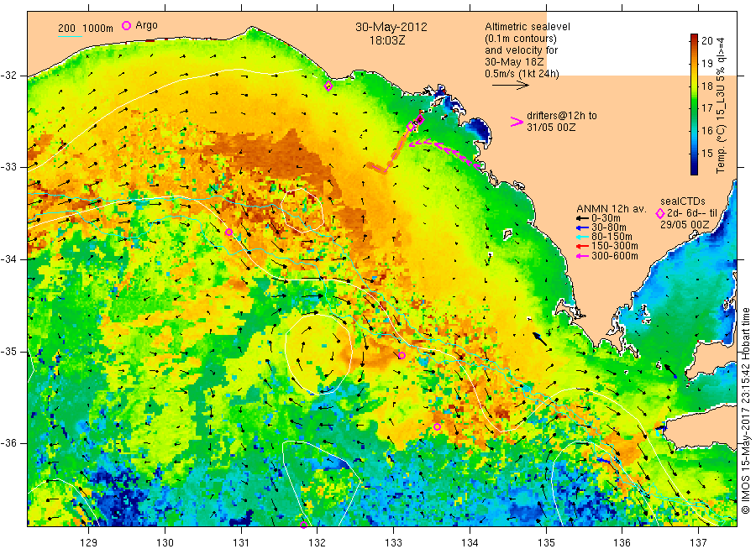
Task: Click the colorbar tick label '15'
Action: (706, 154)
